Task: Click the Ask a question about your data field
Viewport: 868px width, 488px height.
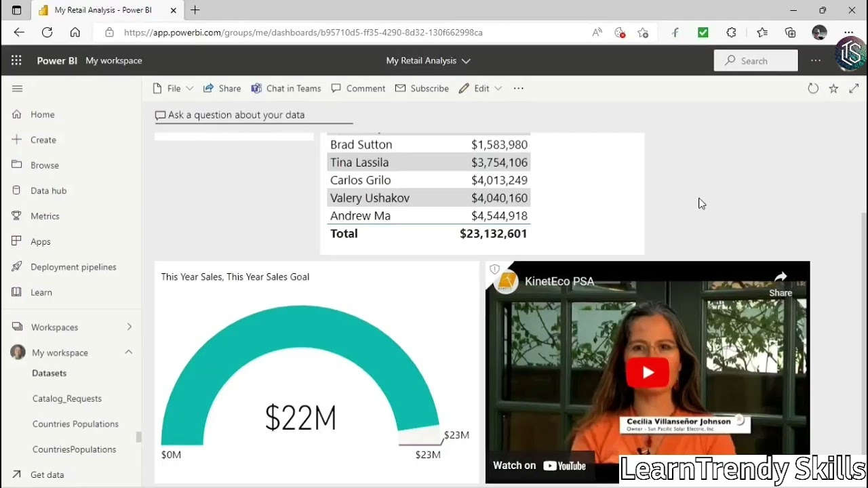Action: pos(254,115)
